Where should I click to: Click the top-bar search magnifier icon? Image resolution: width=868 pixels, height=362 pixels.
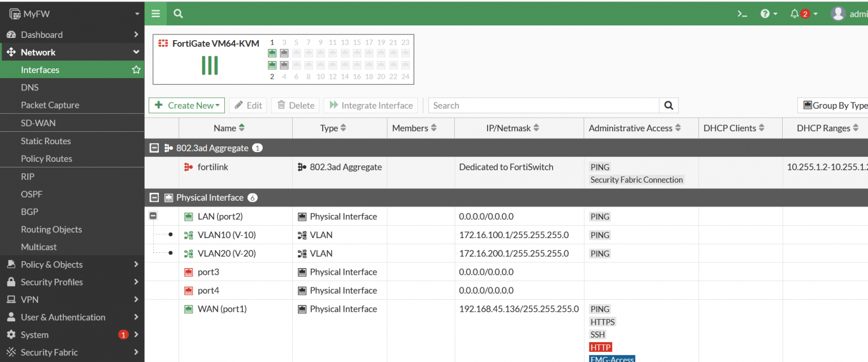point(178,12)
